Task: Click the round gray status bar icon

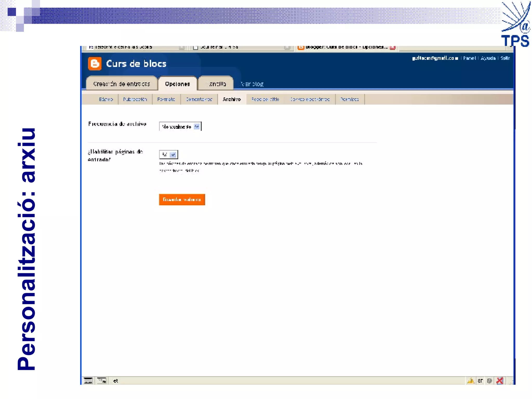Action: point(489,381)
